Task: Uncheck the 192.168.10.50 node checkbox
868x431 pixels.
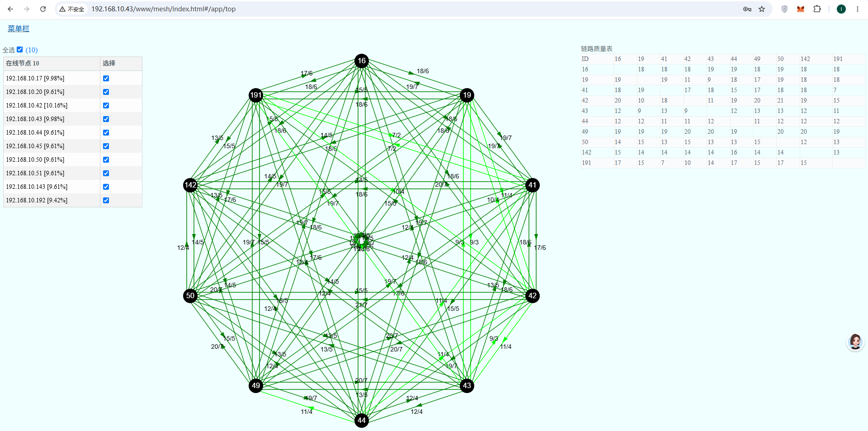Action: (x=106, y=159)
